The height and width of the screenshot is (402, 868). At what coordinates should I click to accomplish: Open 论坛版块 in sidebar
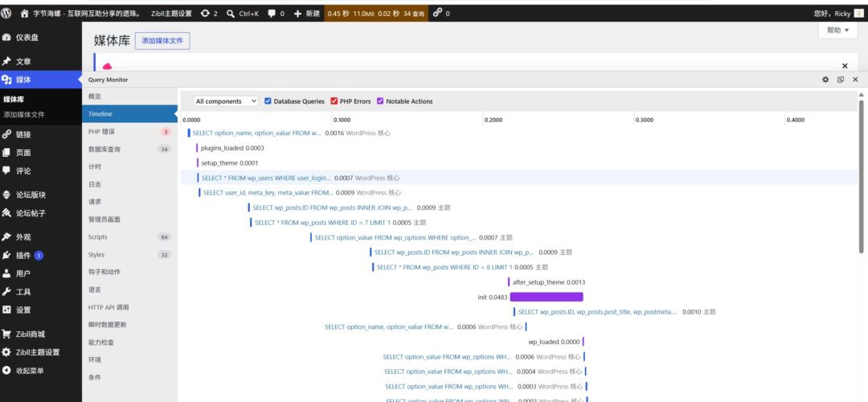click(41, 195)
